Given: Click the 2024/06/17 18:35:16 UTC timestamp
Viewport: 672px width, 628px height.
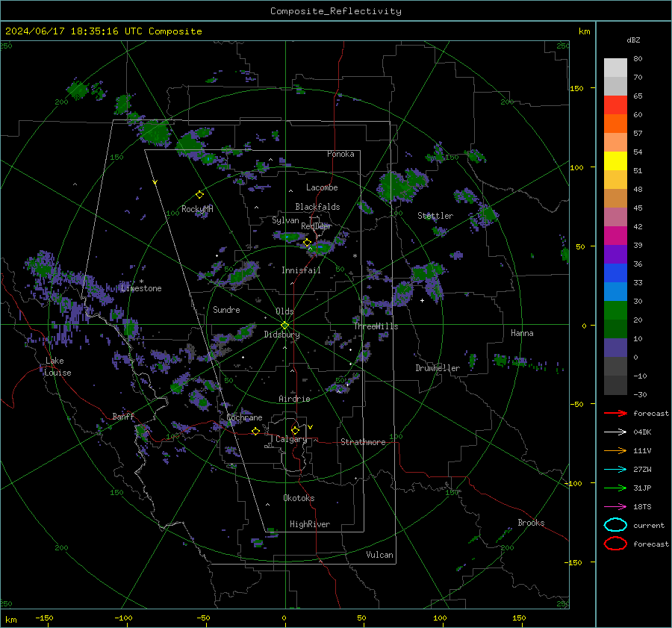Looking at the screenshot, I should point(103,31).
